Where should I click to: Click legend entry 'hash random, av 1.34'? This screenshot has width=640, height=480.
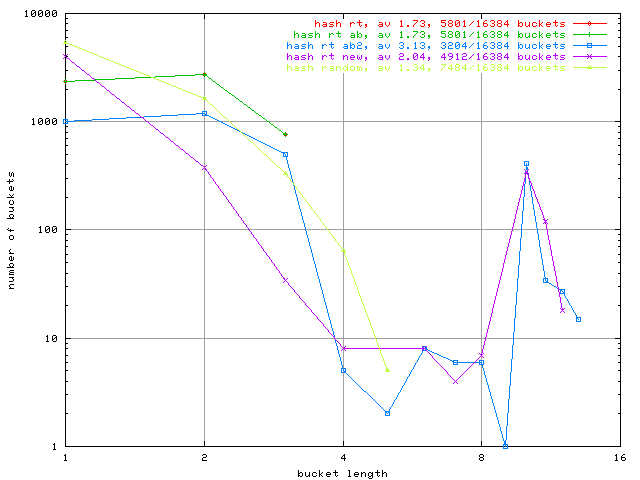pyautogui.click(x=426, y=68)
